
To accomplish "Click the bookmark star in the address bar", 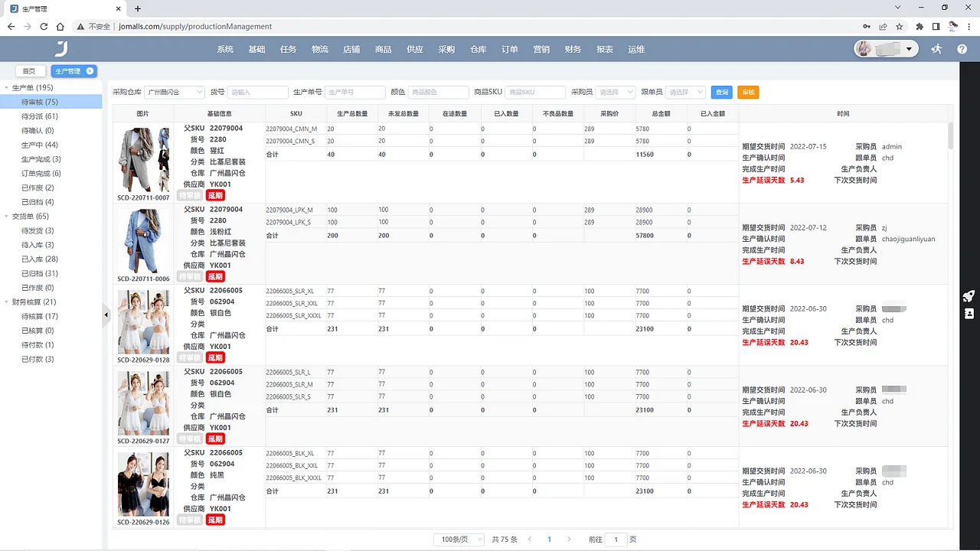I will [897, 26].
